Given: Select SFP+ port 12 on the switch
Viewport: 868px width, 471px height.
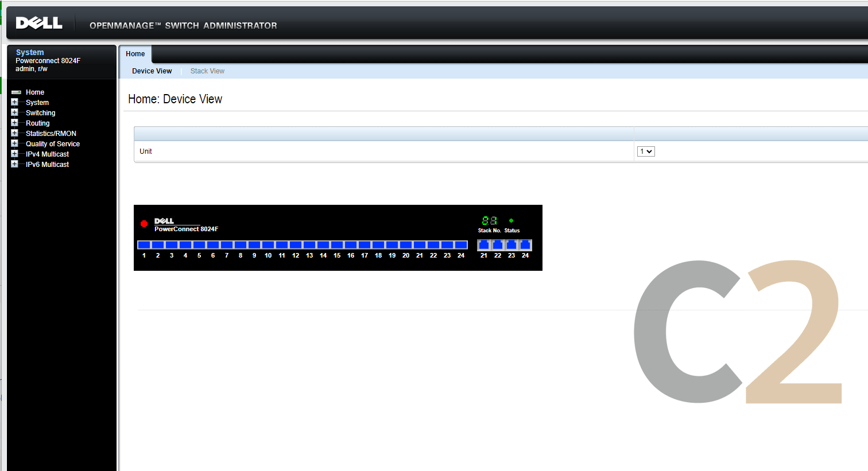Looking at the screenshot, I should click(x=296, y=245).
